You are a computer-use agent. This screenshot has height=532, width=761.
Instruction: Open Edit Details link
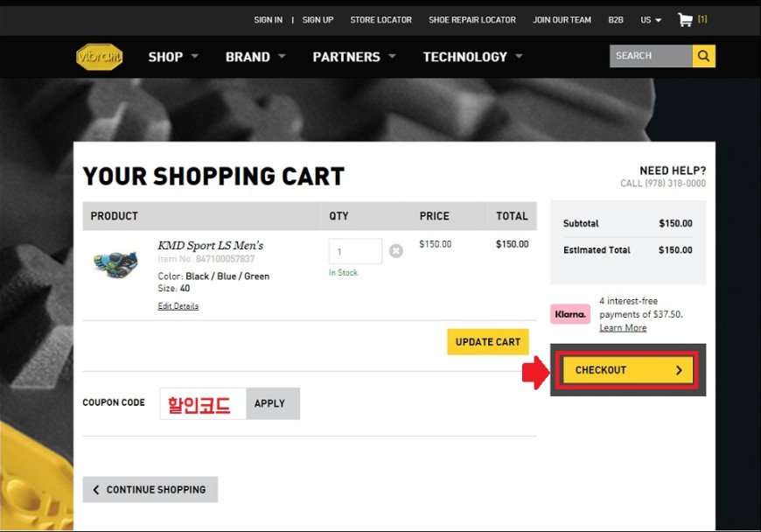pos(178,305)
